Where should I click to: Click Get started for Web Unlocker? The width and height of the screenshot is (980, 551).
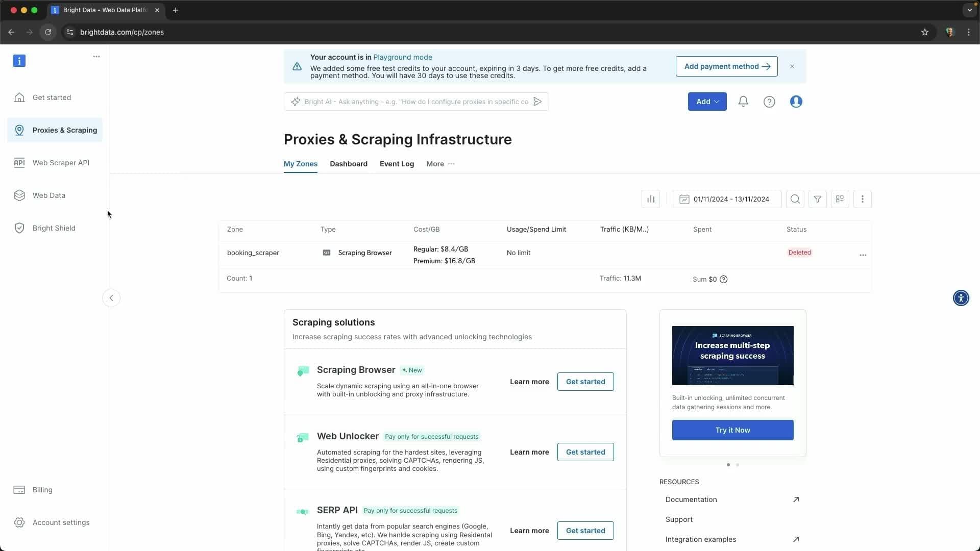tap(585, 452)
